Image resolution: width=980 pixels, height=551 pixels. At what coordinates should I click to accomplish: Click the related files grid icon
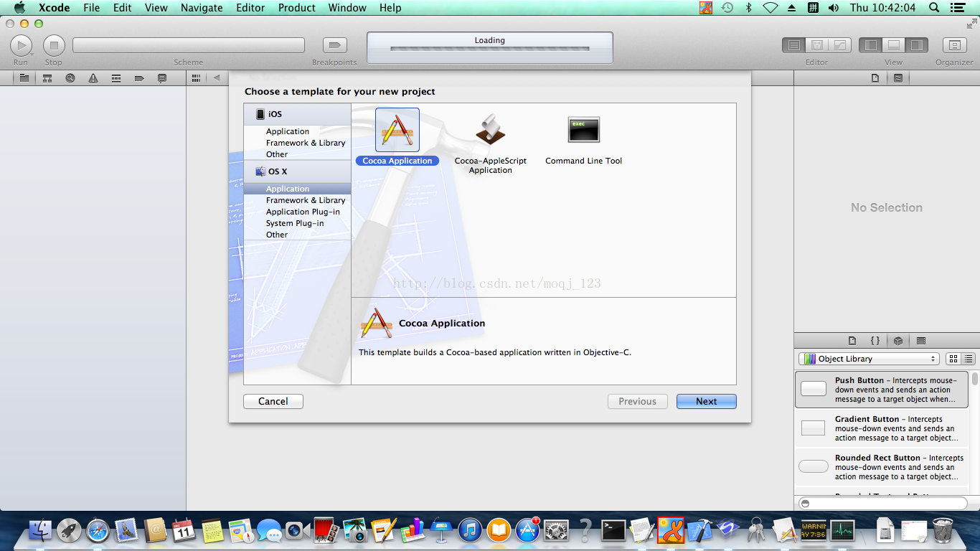pos(196,78)
